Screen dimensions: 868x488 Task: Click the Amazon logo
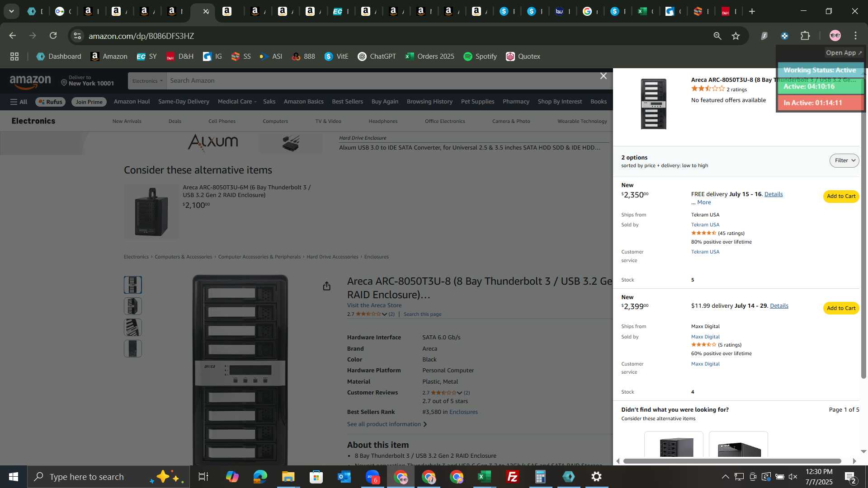pyautogui.click(x=30, y=82)
